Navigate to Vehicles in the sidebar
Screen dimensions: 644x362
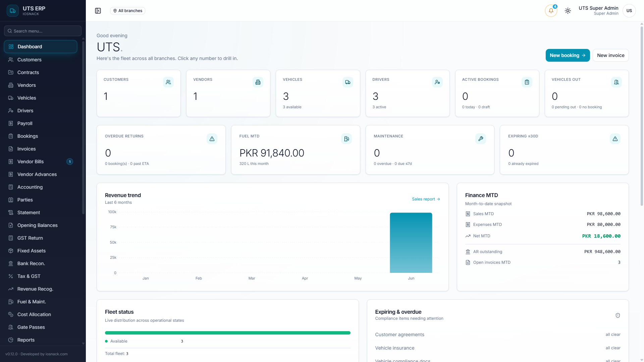[41, 98]
